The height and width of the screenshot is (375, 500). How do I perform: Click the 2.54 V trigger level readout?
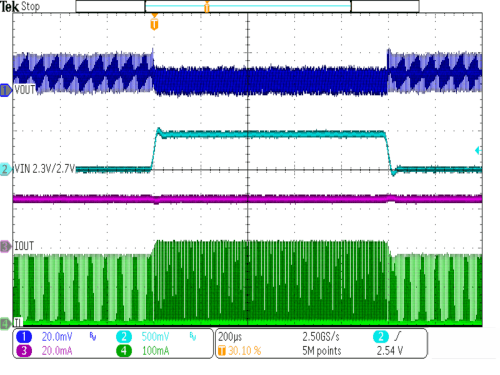tap(390, 351)
